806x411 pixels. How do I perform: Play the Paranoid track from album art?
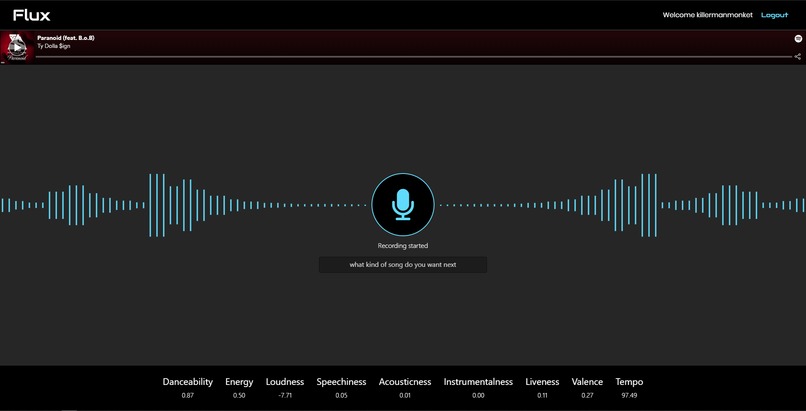(17, 47)
